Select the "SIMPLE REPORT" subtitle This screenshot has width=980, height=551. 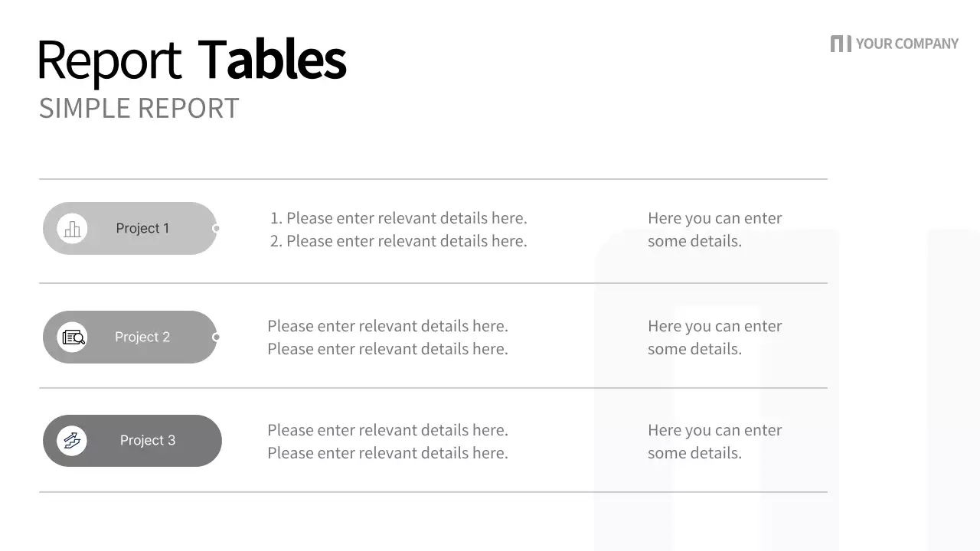[x=139, y=109]
